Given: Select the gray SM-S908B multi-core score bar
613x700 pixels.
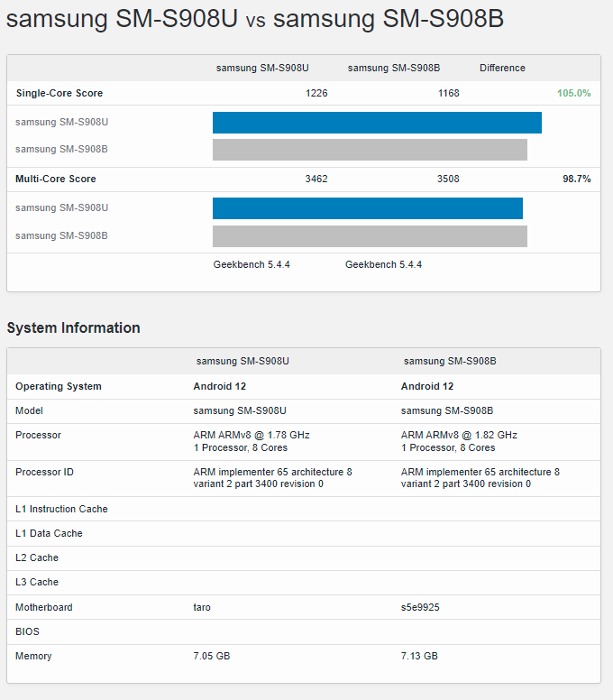Looking at the screenshot, I should coord(370,236).
